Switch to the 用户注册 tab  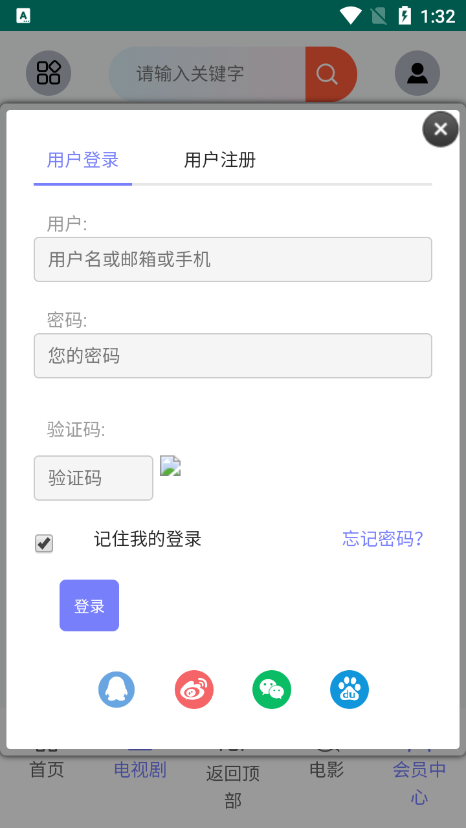pyautogui.click(x=220, y=159)
